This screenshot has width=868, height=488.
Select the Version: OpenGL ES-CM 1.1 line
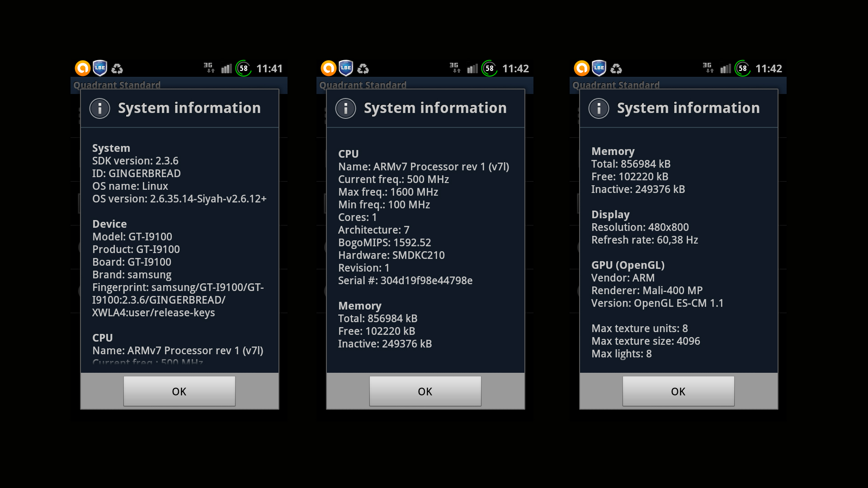click(x=657, y=303)
